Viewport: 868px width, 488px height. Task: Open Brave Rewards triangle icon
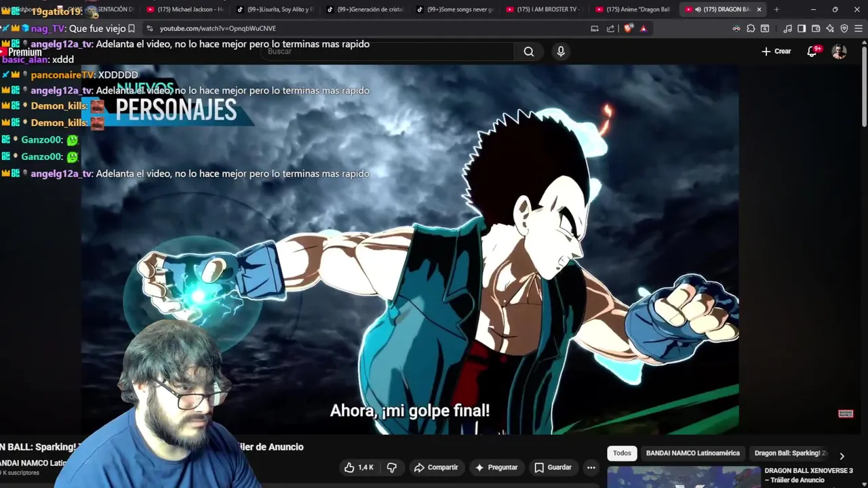pyautogui.click(x=643, y=28)
